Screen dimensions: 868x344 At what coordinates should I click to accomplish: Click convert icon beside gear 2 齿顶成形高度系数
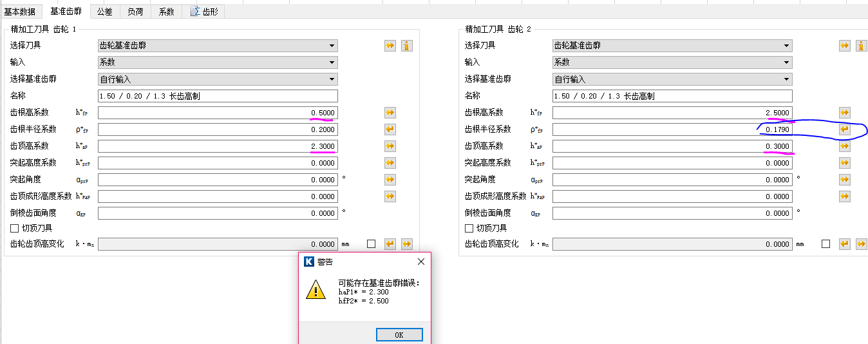coord(845,196)
